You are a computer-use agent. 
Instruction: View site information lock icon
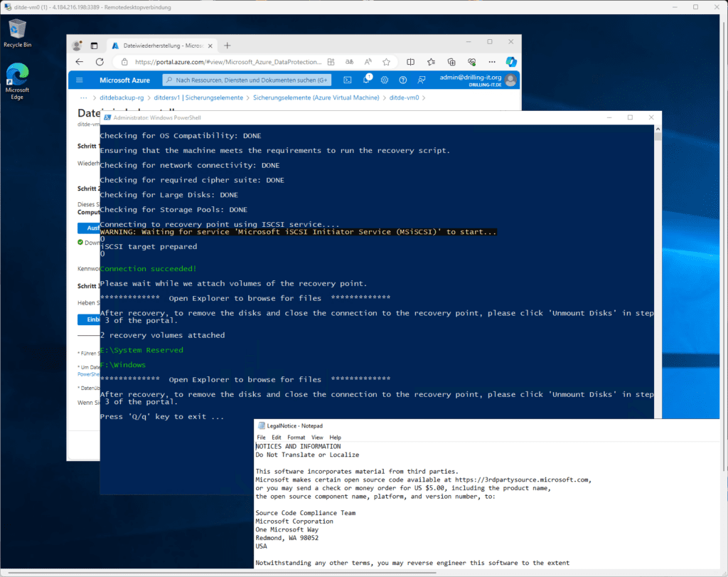[x=124, y=62]
